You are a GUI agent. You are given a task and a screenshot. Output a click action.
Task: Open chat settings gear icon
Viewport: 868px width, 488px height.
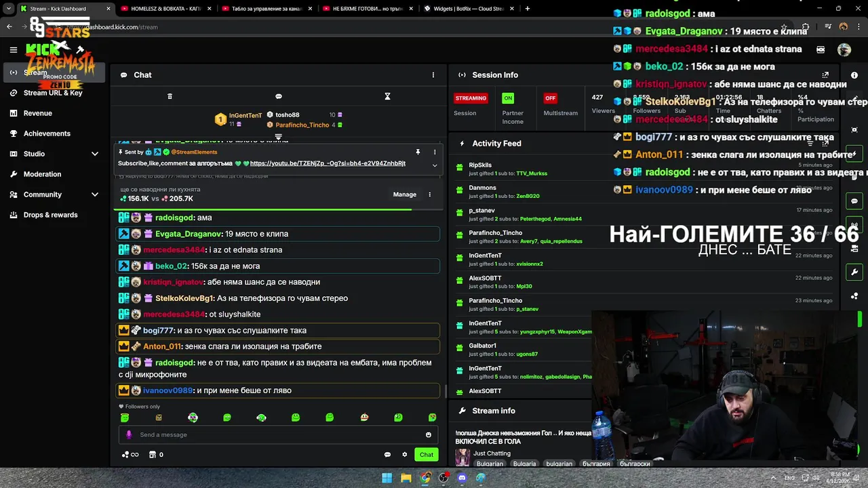point(405,455)
